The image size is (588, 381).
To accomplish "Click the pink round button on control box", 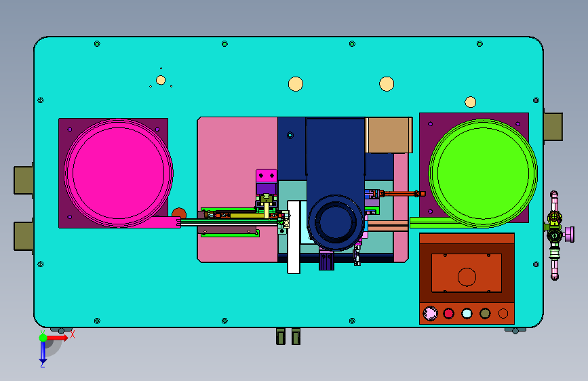I will [430, 313].
